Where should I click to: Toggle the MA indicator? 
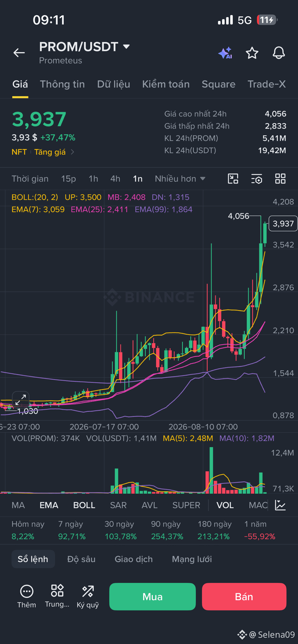18,505
